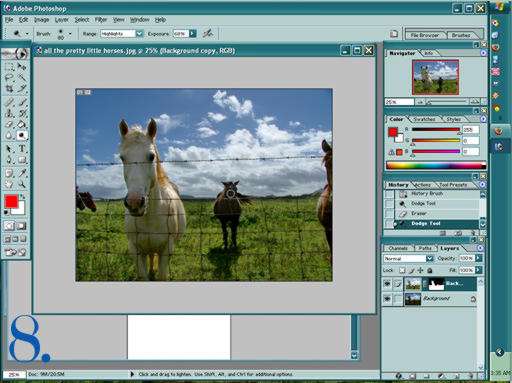The height and width of the screenshot is (383, 512).
Task: Select the Type tool
Action: click(x=22, y=149)
